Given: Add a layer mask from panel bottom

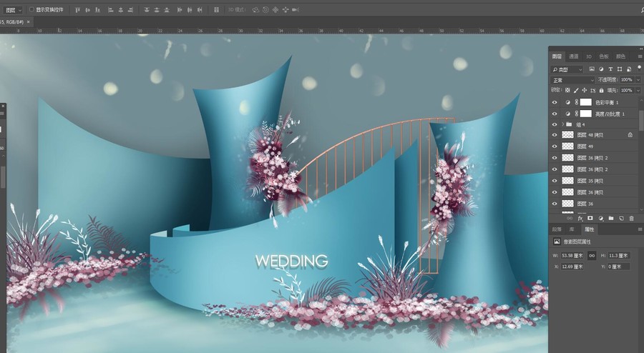Looking at the screenshot, I should [590, 219].
